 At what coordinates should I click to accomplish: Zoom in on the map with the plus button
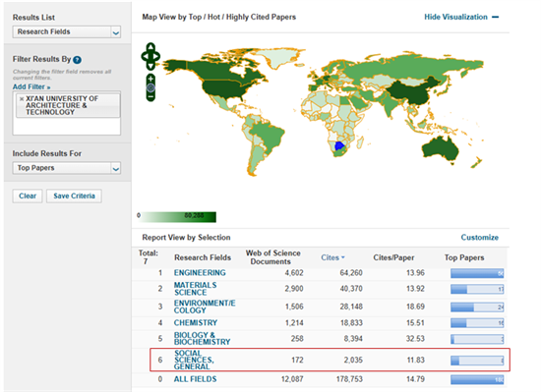pos(150,79)
